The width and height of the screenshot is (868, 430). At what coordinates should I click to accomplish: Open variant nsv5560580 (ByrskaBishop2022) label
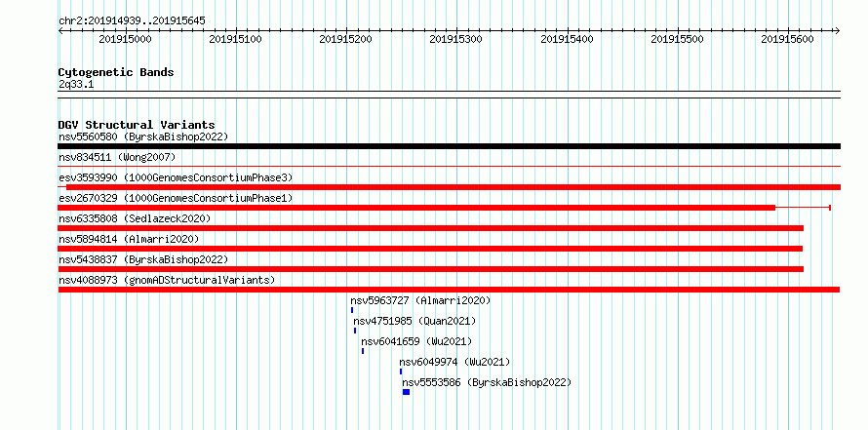143,137
